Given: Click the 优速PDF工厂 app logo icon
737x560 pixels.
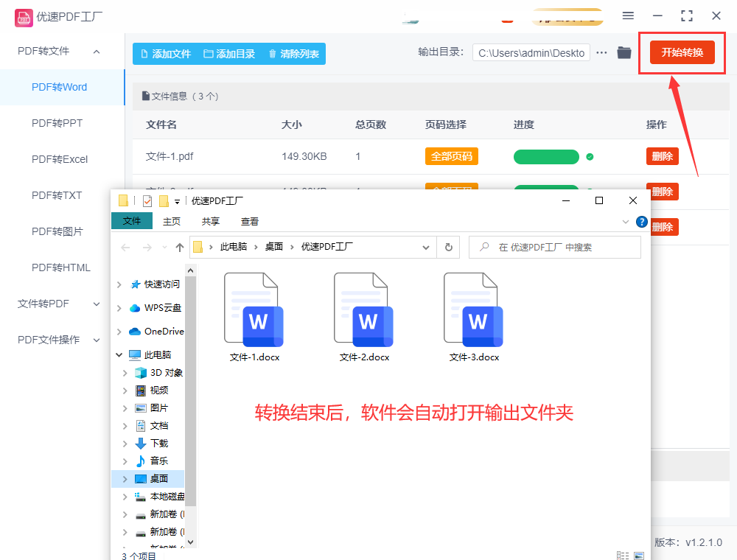Looking at the screenshot, I should coord(24,18).
